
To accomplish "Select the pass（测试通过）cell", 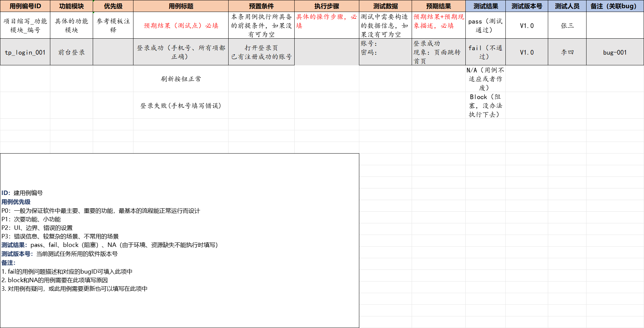I will (x=486, y=25).
